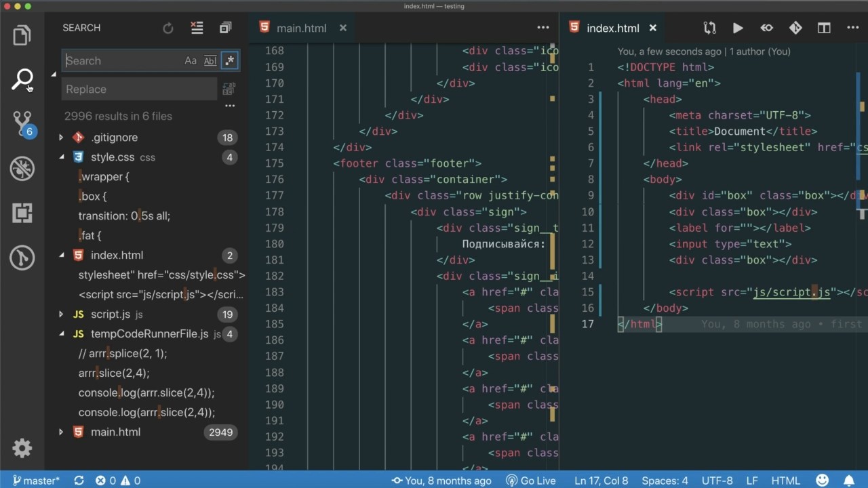Screen dimensions: 868x488
Task: Click the master branch status item
Action: pos(36,481)
